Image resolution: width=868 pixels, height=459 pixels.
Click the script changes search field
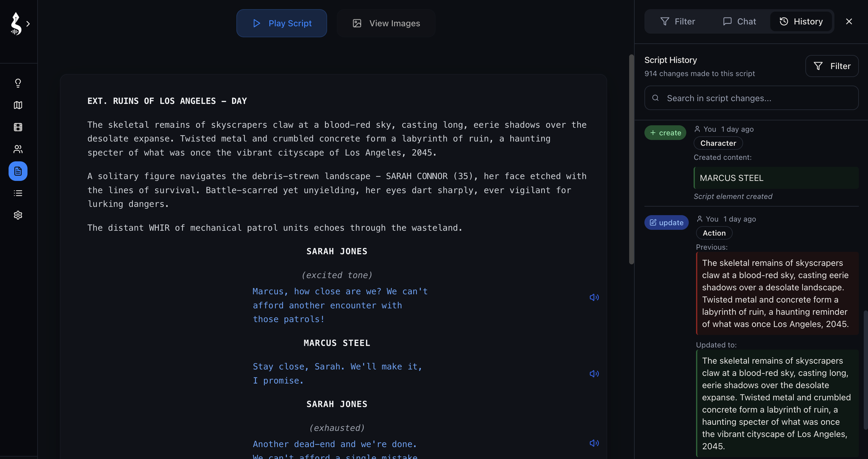click(751, 98)
